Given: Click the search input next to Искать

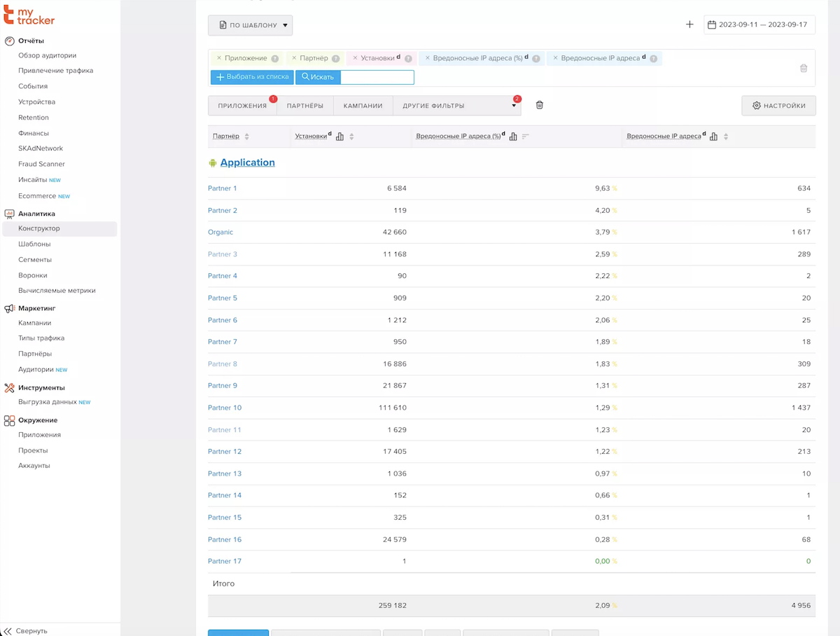Looking at the screenshot, I should [x=377, y=77].
